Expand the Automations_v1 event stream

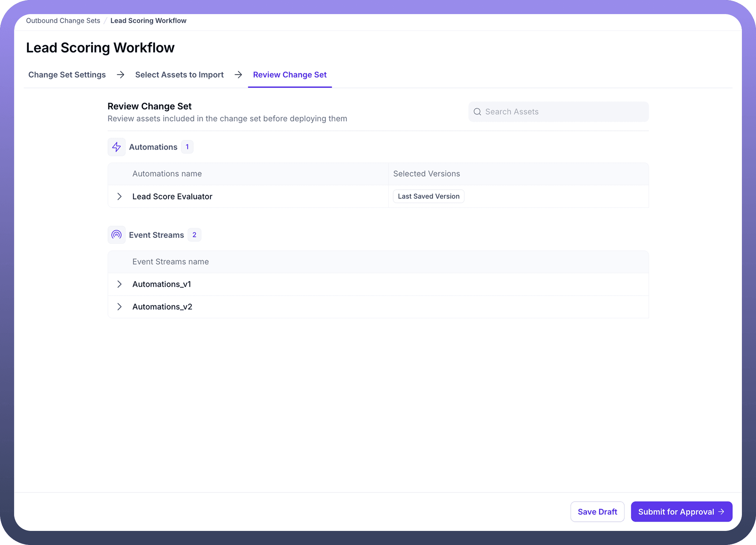point(119,284)
